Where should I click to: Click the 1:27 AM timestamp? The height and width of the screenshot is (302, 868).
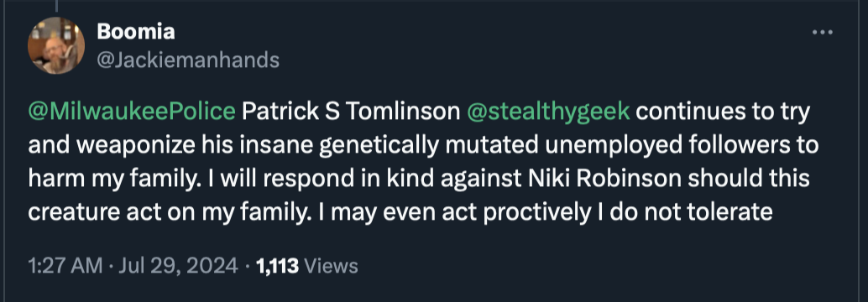[x=65, y=266]
